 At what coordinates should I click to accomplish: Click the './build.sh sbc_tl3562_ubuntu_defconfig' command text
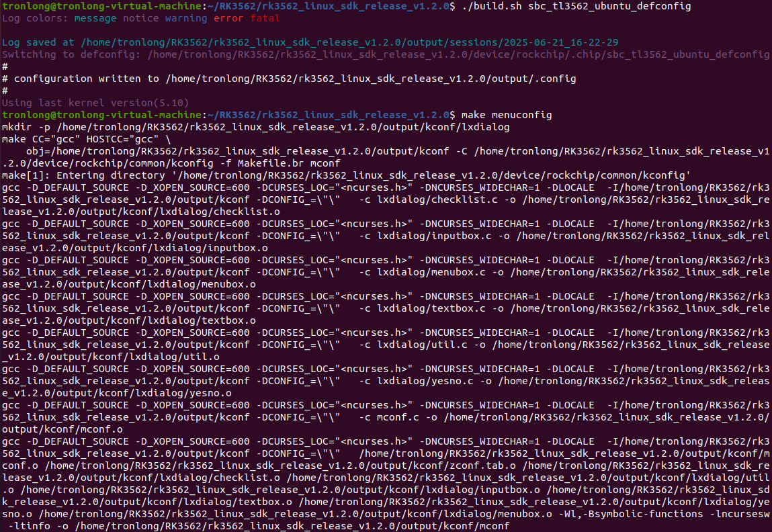[576, 6]
